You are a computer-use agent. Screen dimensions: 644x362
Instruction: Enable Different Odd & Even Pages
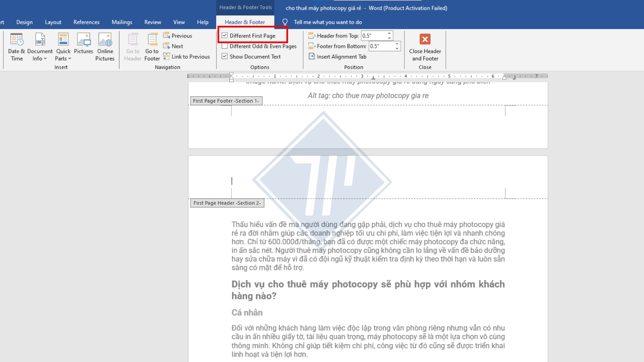pyautogui.click(x=225, y=46)
